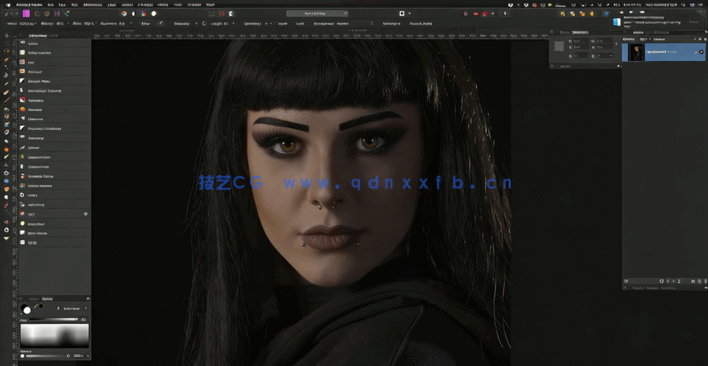This screenshot has height=366, width=708.
Task: Toggle visibility of the Background layer
Action: coord(702,52)
